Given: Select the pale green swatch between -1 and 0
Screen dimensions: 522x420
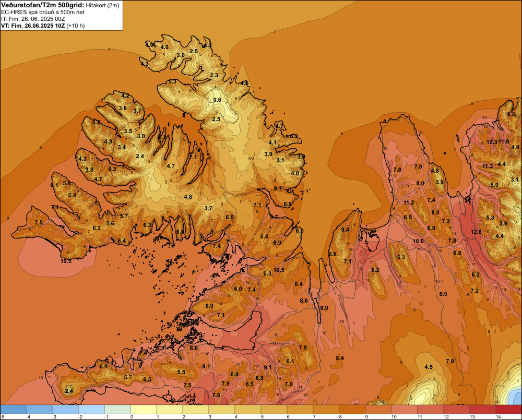Looking at the screenshot, I should point(117,410).
